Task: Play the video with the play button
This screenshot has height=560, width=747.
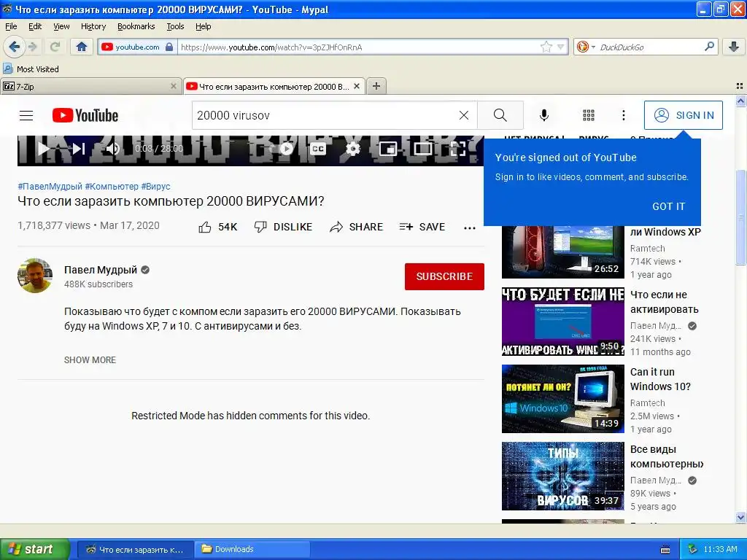Action: (x=43, y=149)
